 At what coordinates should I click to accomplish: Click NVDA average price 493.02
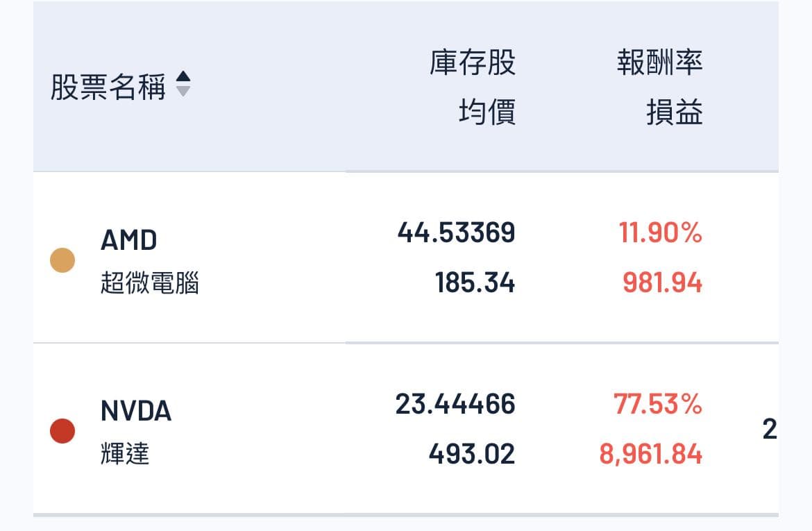pyautogui.click(x=472, y=454)
